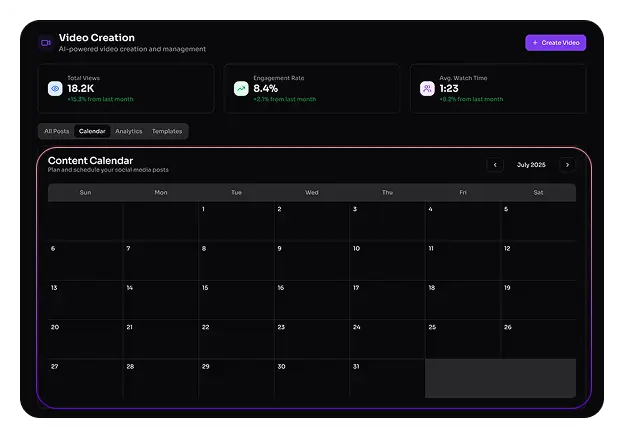This screenshot has height=438, width=624.
Task: Advance to next month with right chevron
Action: coord(567,165)
